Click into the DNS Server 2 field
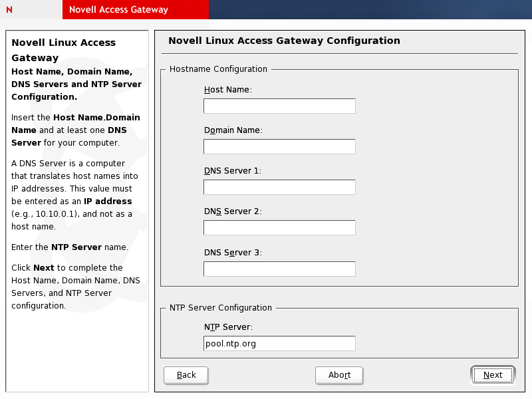Image resolution: width=532 pixels, height=399 pixels. pos(279,227)
